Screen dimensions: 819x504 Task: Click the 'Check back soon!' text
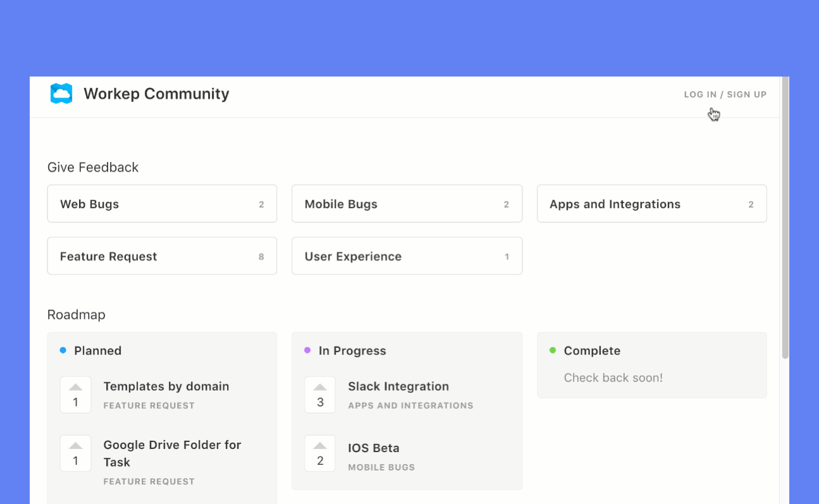pyautogui.click(x=613, y=378)
